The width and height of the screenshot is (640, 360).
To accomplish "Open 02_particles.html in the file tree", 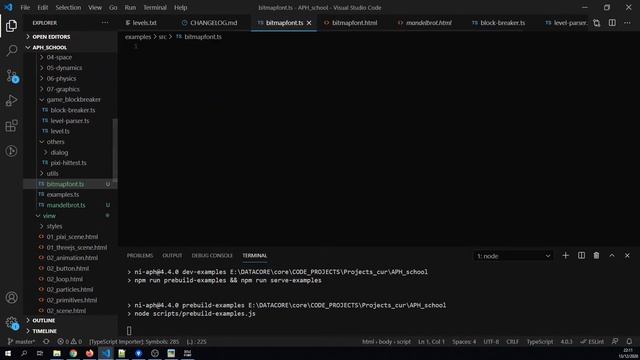I will click(70, 289).
